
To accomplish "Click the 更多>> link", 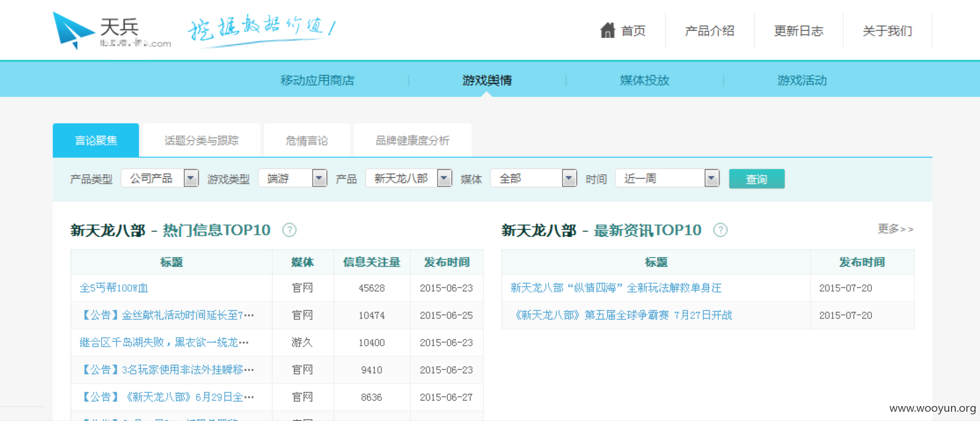I will [x=896, y=229].
